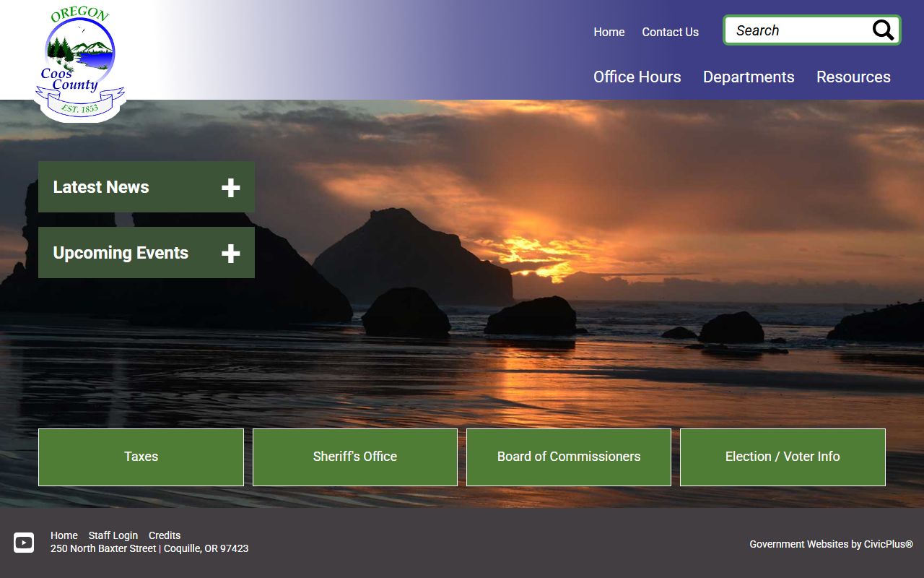
Task: Click the footer Home link
Action: 64,535
